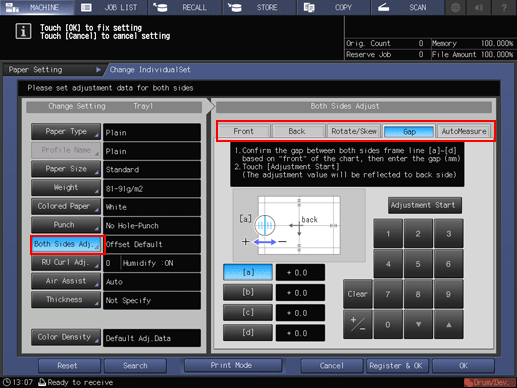Tap keypad number 1
The height and width of the screenshot is (388, 517).
388,233
